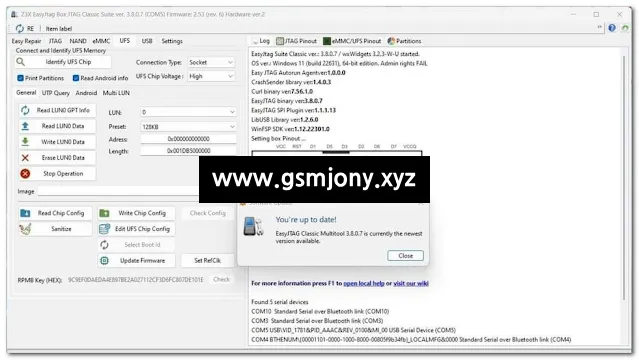Open UFS Chip Voltage dropdown showing High
Image resolution: width=639 pixels, height=360 pixels.
point(211,76)
